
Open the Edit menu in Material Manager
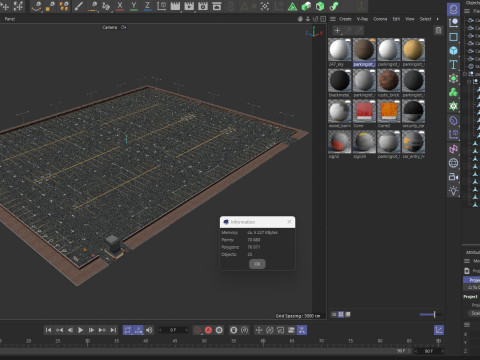click(396, 19)
